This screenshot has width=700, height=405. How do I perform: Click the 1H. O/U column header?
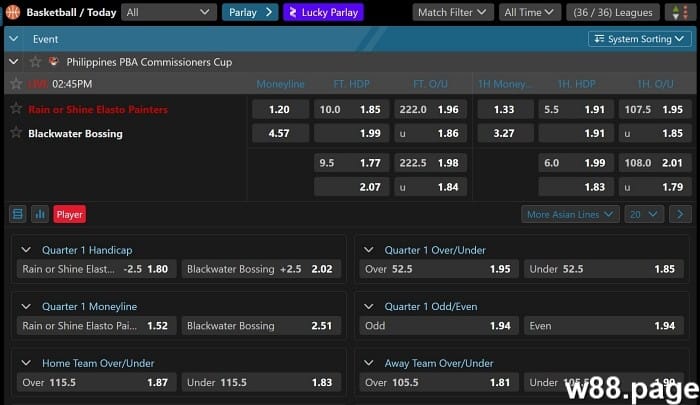[x=655, y=84]
